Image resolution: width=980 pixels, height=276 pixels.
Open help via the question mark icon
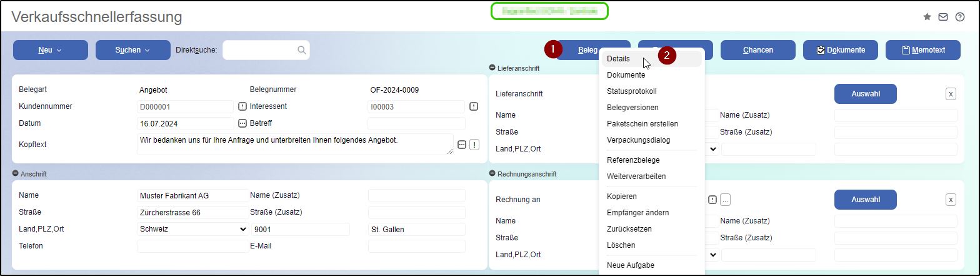(960, 18)
